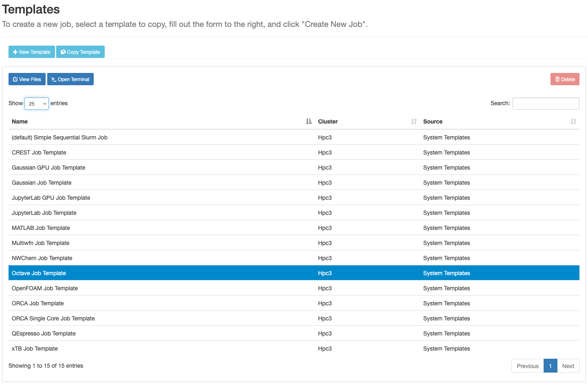Click the trash icon on Delete button
588x384 pixels.
(x=557, y=79)
